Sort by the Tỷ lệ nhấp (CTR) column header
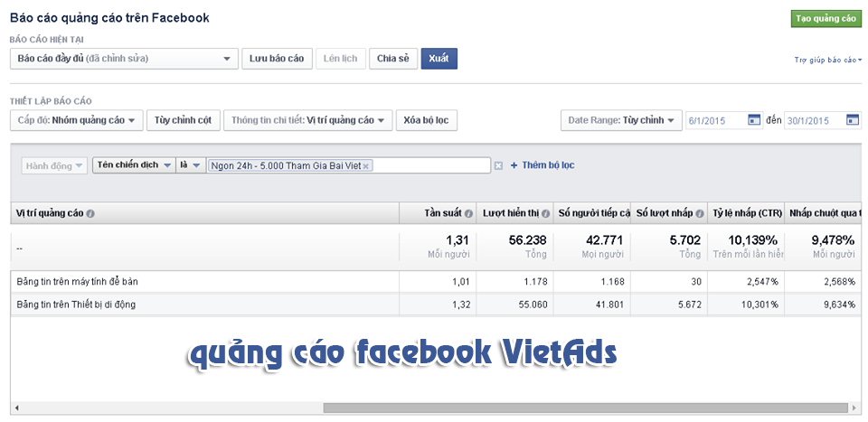The height and width of the screenshot is (422, 868). pyautogui.click(x=746, y=213)
